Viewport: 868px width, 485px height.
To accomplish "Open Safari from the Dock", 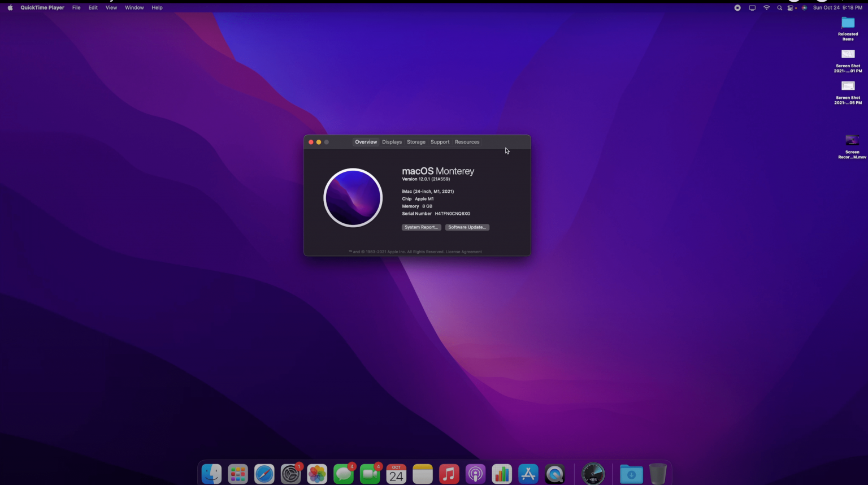I will 264,474.
